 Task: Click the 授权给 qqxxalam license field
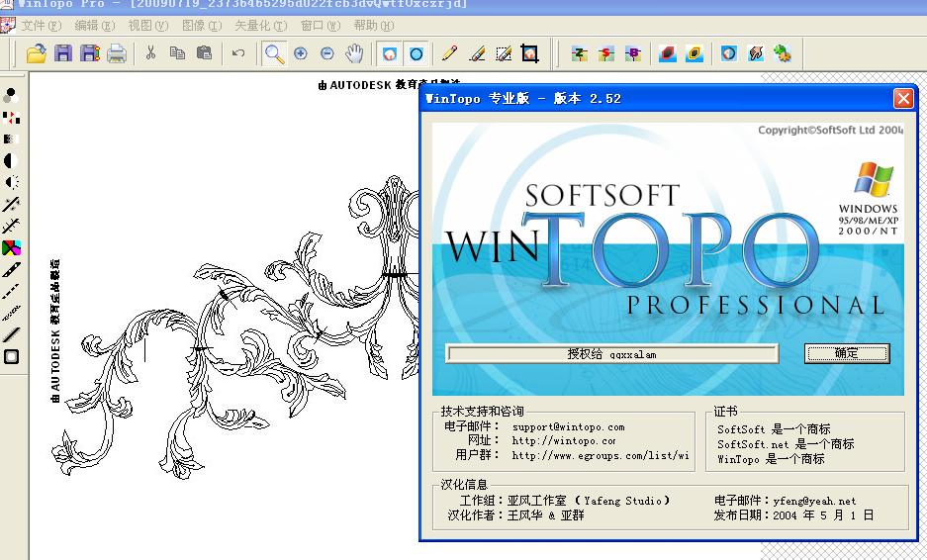(x=611, y=354)
